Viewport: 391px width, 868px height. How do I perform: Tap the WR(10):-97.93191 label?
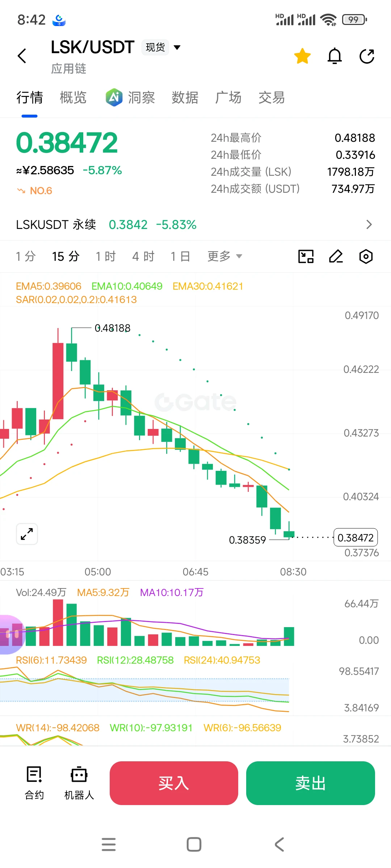(151, 728)
